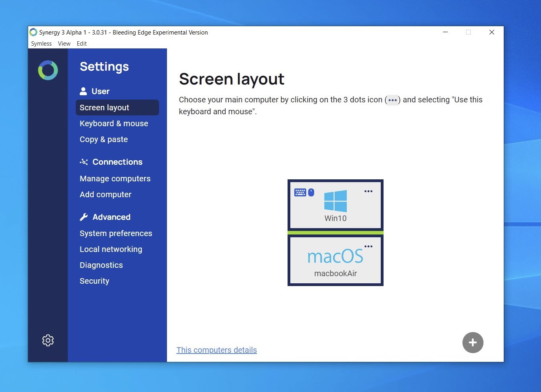Viewport: 541px width, 392px height.
Task: Go to Local networking settings
Action: [x=111, y=249]
